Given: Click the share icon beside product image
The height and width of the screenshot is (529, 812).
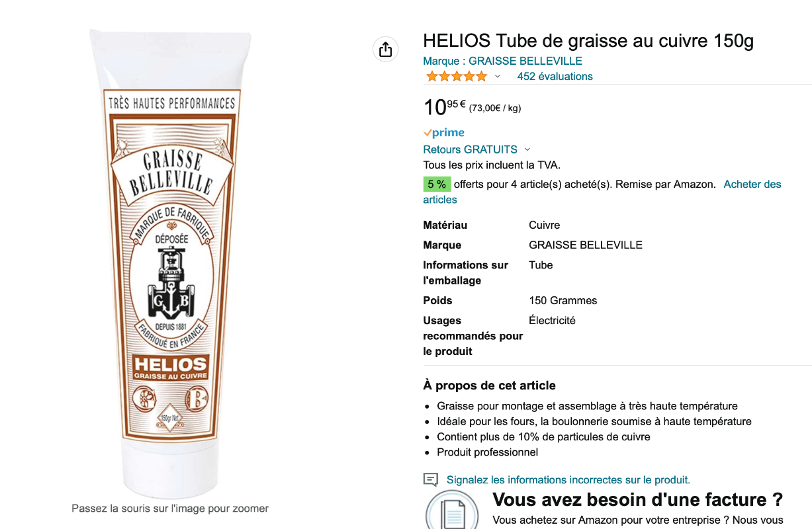Looking at the screenshot, I should 386,49.
